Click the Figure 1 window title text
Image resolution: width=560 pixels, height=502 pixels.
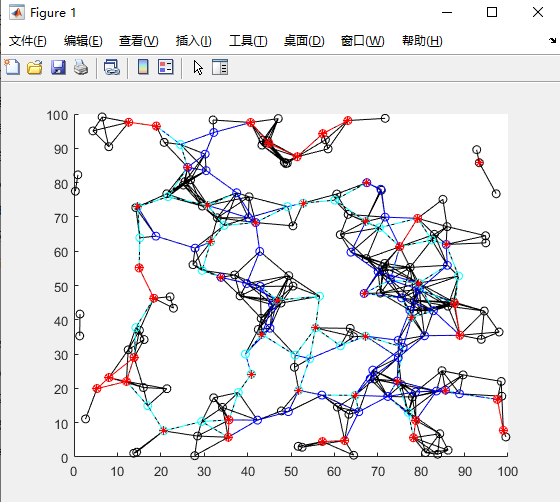(53, 13)
